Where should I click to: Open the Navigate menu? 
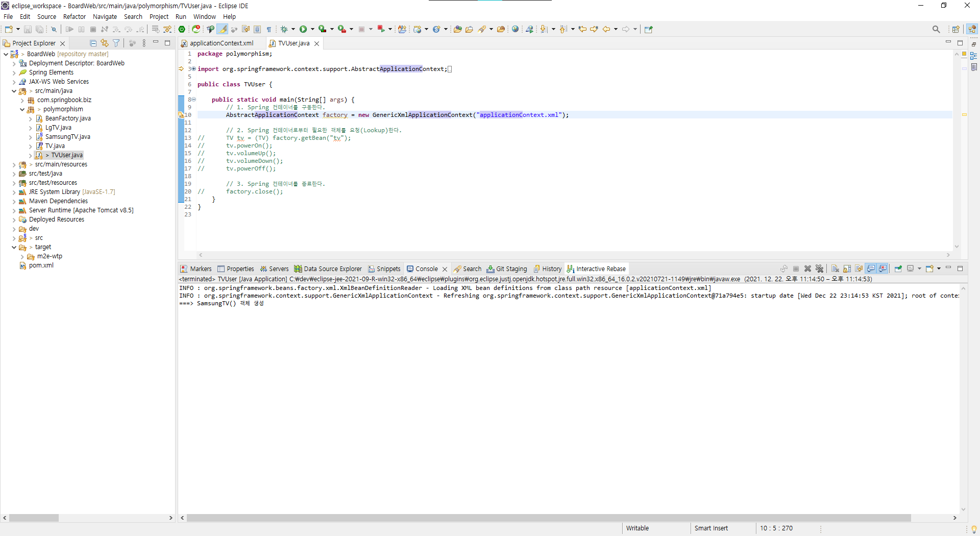coord(105,16)
